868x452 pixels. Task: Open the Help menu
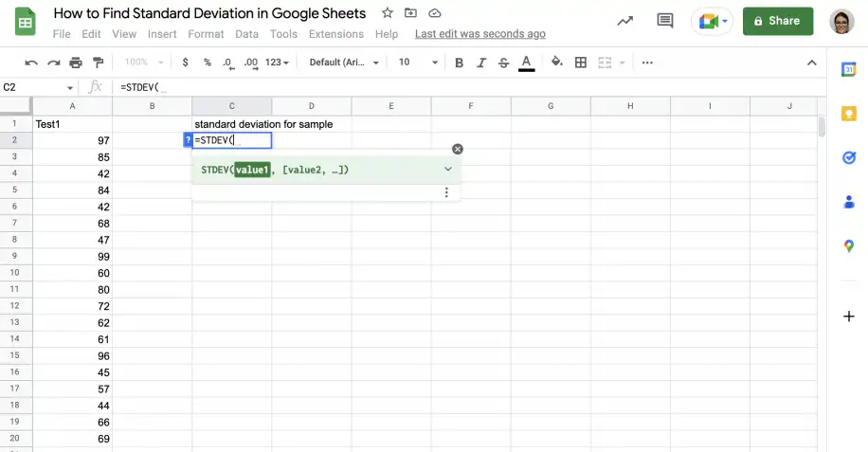pyautogui.click(x=387, y=34)
